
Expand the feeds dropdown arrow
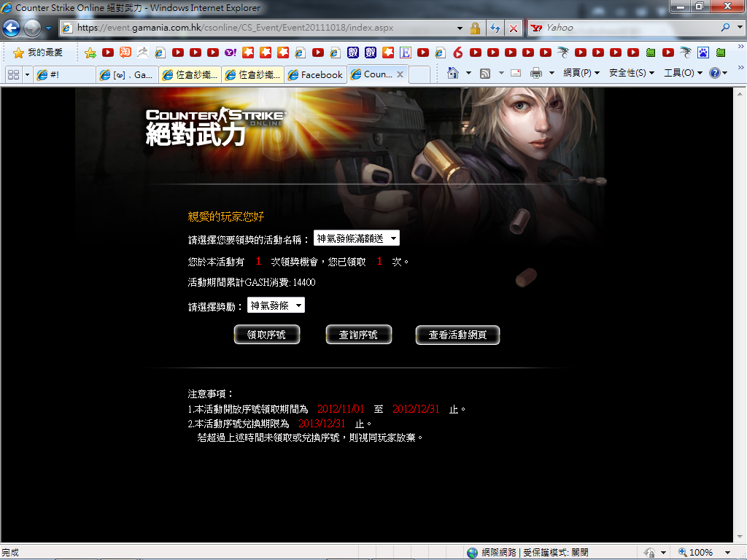click(x=501, y=73)
